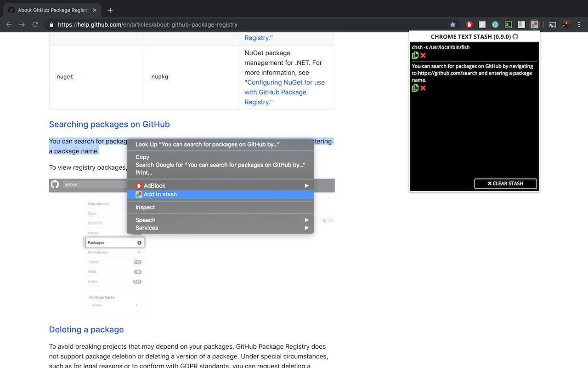Click the 'CHROME TEXT STASH (0.9.0)' title
This screenshot has height=368, width=588.
(470, 37)
